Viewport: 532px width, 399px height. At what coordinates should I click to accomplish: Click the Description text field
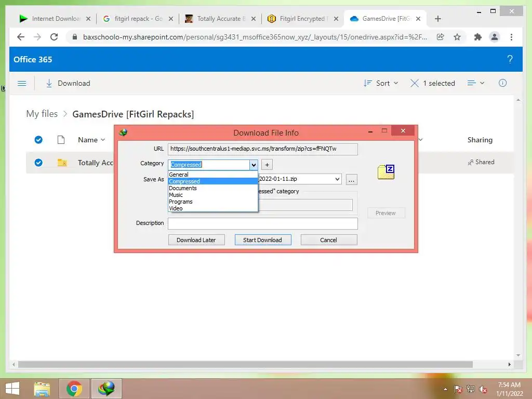(x=262, y=223)
